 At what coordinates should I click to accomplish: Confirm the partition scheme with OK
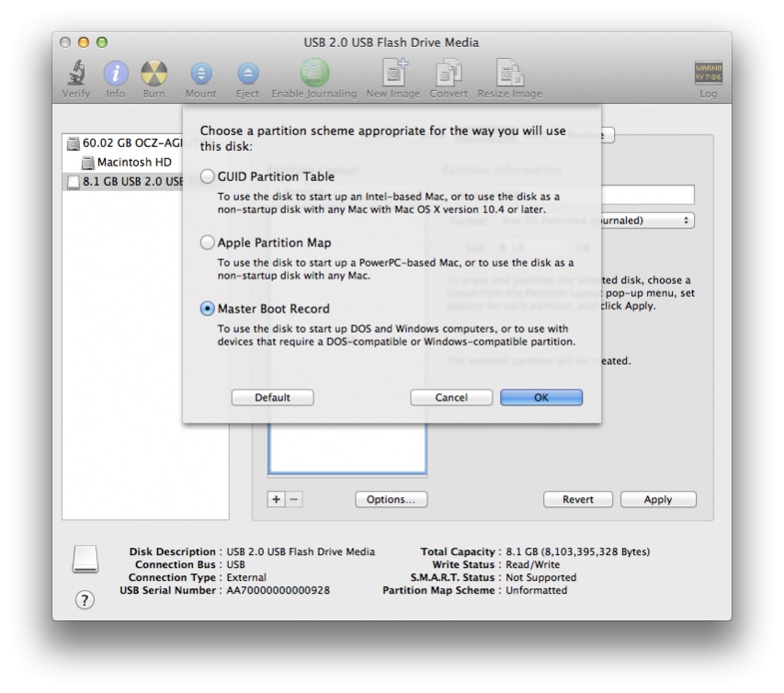(541, 397)
